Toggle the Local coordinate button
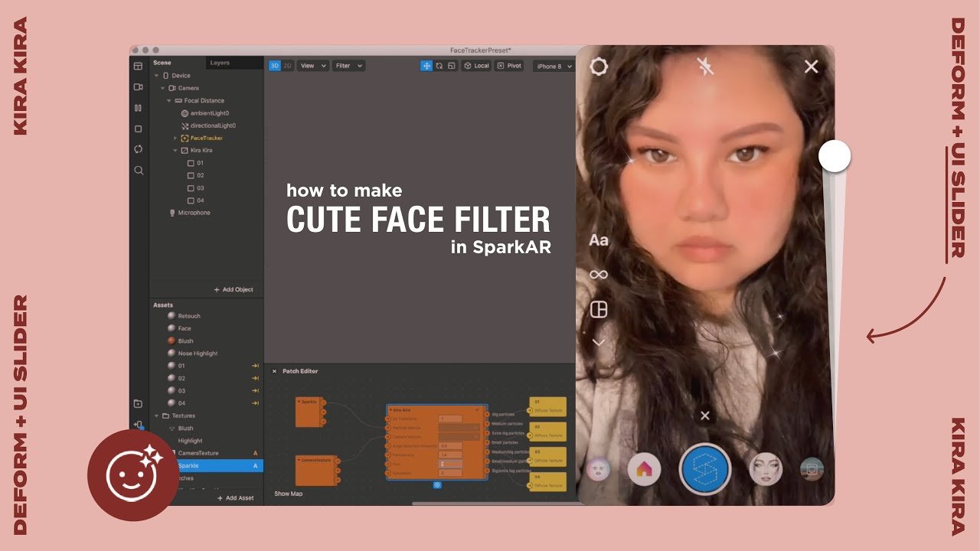This screenshot has width=980, height=551. pyautogui.click(x=476, y=66)
